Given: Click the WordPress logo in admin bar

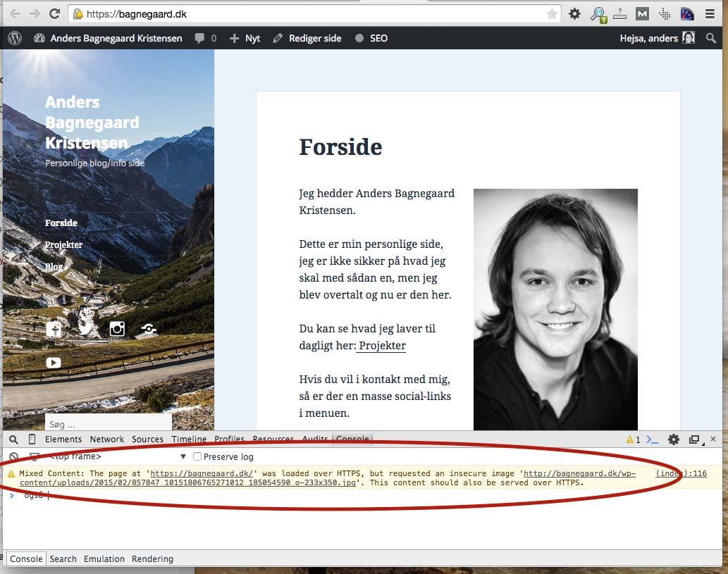Looking at the screenshot, I should click(x=15, y=38).
